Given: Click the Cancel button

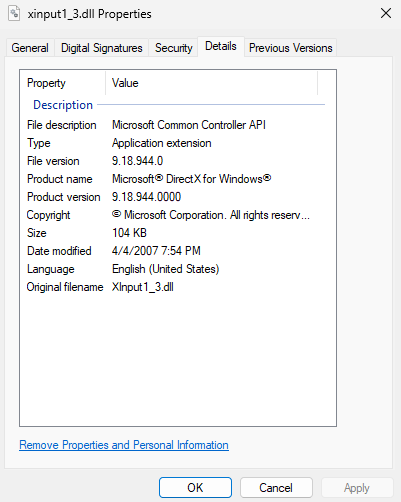Looking at the screenshot, I should click(x=276, y=488).
